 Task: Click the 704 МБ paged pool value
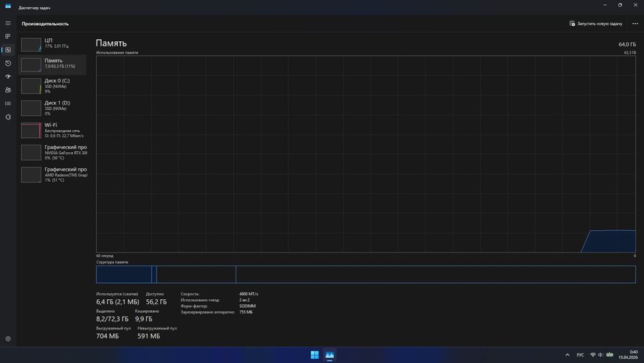[107, 337]
